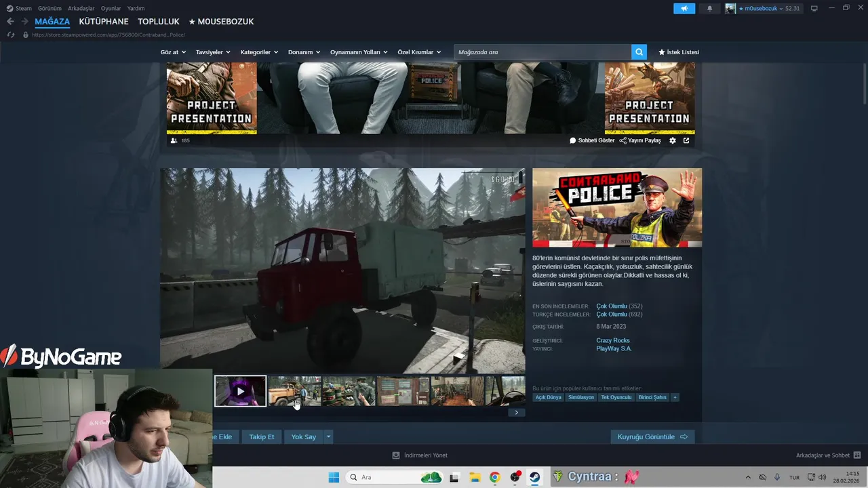Open the notifications bell
868x488 pixels.
(710, 8)
